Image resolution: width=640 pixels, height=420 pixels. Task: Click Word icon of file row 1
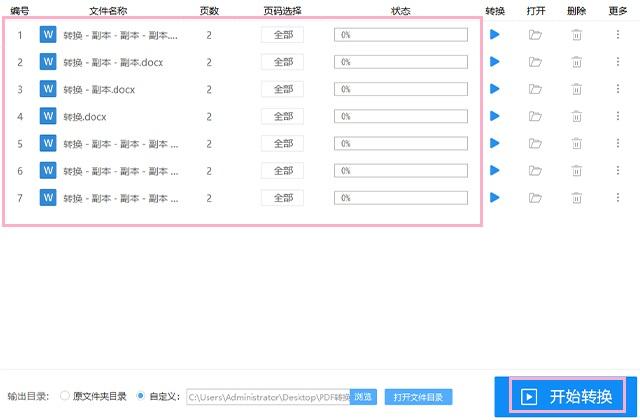(x=48, y=34)
